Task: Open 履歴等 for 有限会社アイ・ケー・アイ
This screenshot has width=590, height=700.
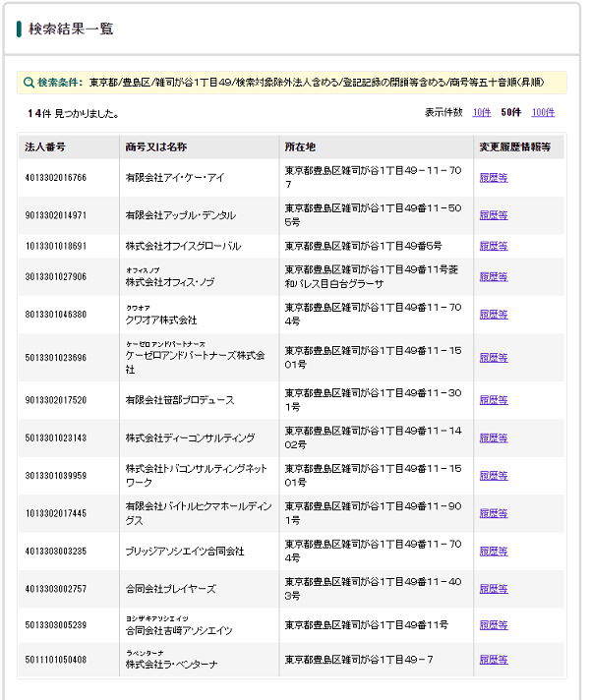Action: click(494, 178)
